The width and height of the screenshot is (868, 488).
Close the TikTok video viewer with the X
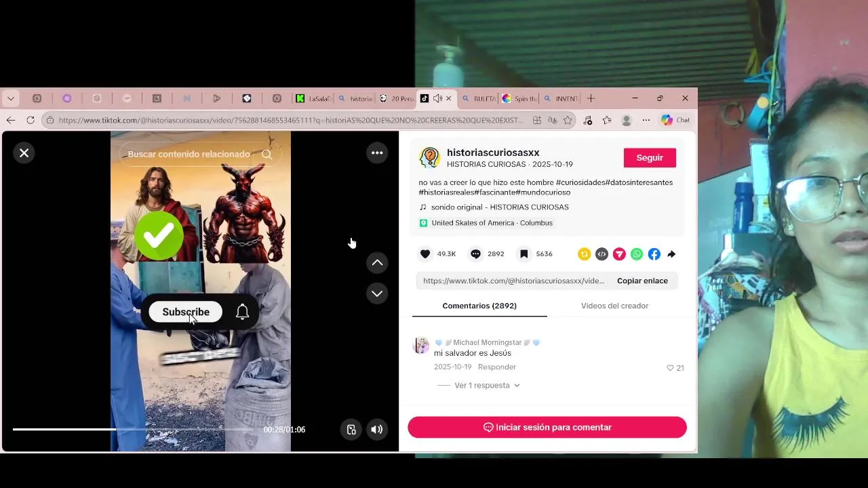pyautogui.click(x=24, y=153)
